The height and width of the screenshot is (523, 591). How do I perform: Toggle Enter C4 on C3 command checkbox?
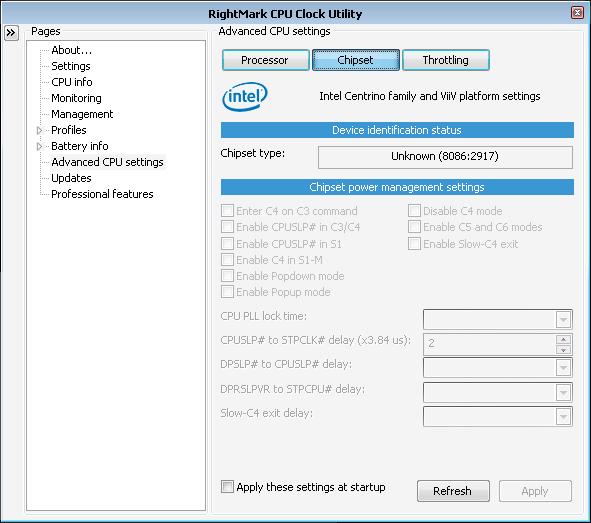[x=227, y=211]
